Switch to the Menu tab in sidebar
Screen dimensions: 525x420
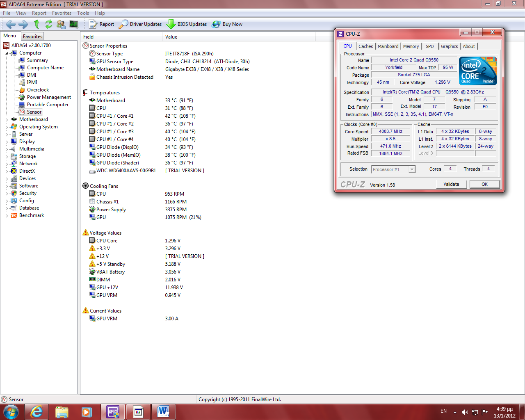10,36
